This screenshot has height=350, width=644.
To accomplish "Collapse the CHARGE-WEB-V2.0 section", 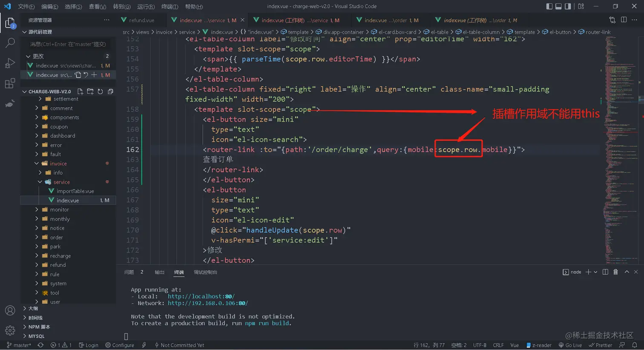I will pyautogui.click(x=25, y=92).
